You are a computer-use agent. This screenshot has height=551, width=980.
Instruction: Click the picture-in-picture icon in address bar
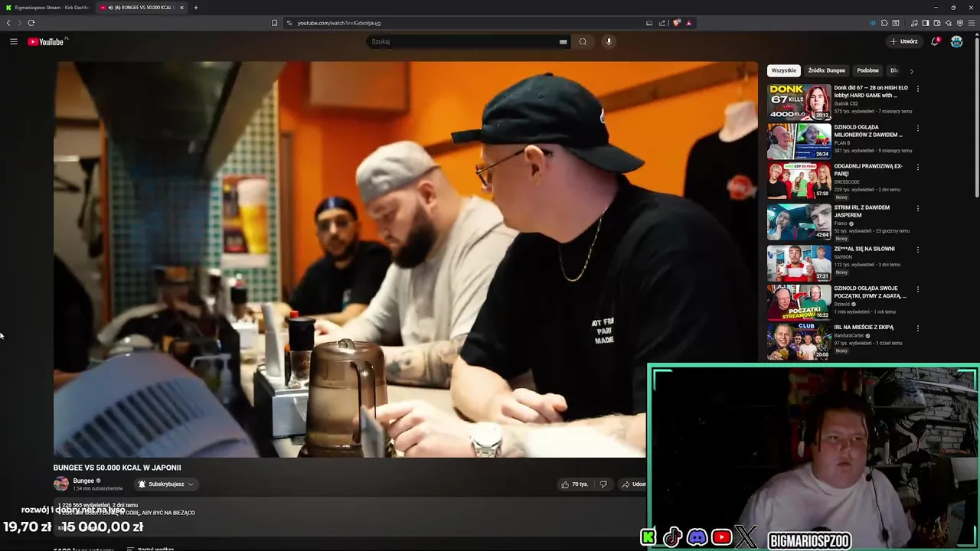coord(649,23)
